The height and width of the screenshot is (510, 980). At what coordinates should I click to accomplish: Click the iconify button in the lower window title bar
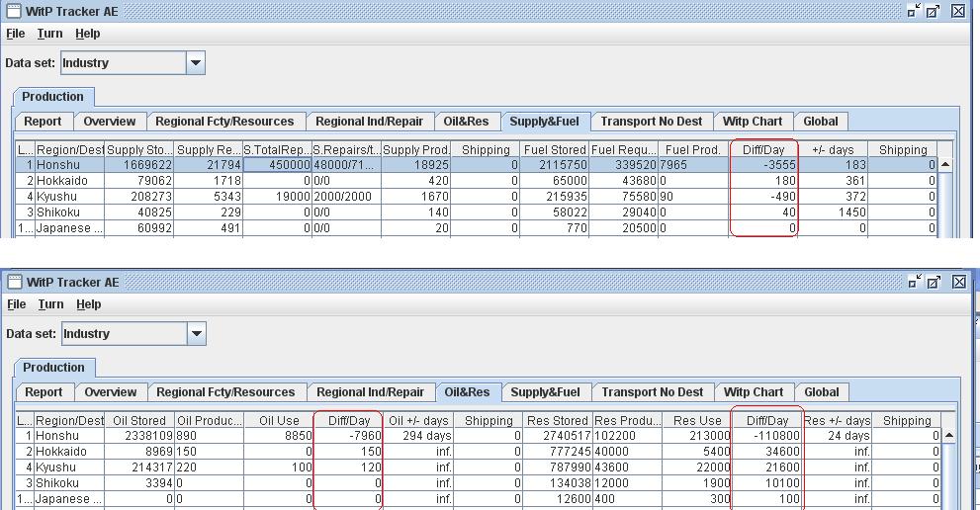[915, 282]
